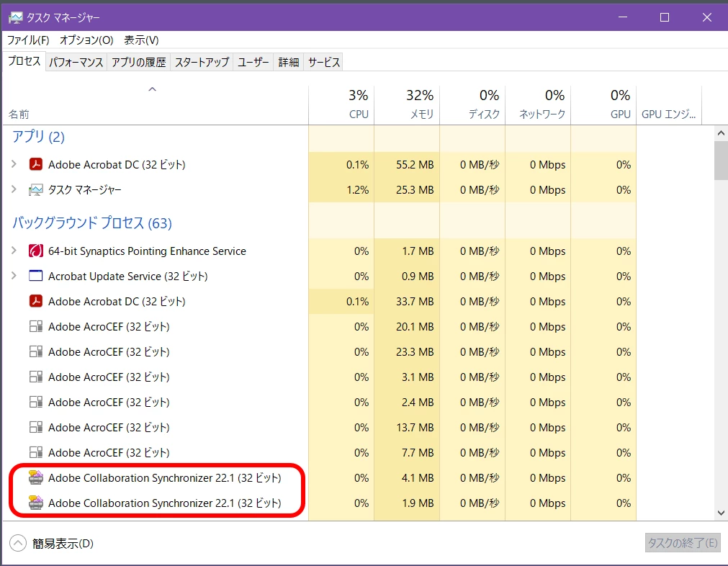This screenshot has height=566, width=728.
Task: Select Acrobat Update Service (32 ビット) name
Action: (128, 276)
